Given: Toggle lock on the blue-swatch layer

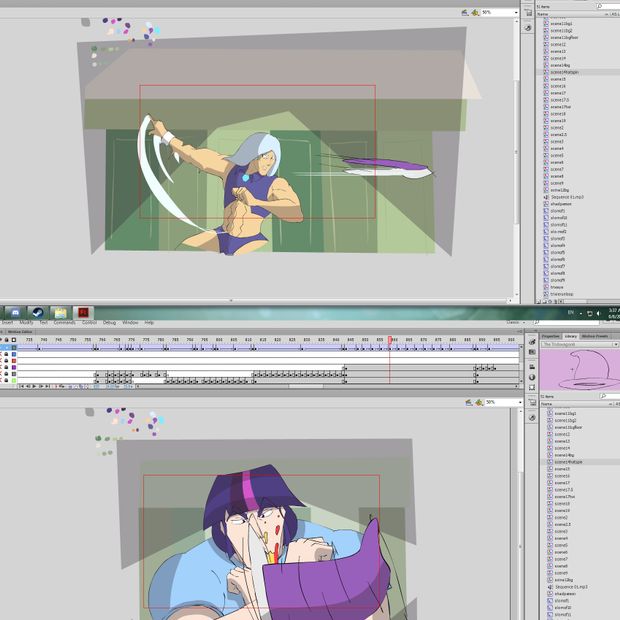Looking at the screenshot, I should click(7, 354).
